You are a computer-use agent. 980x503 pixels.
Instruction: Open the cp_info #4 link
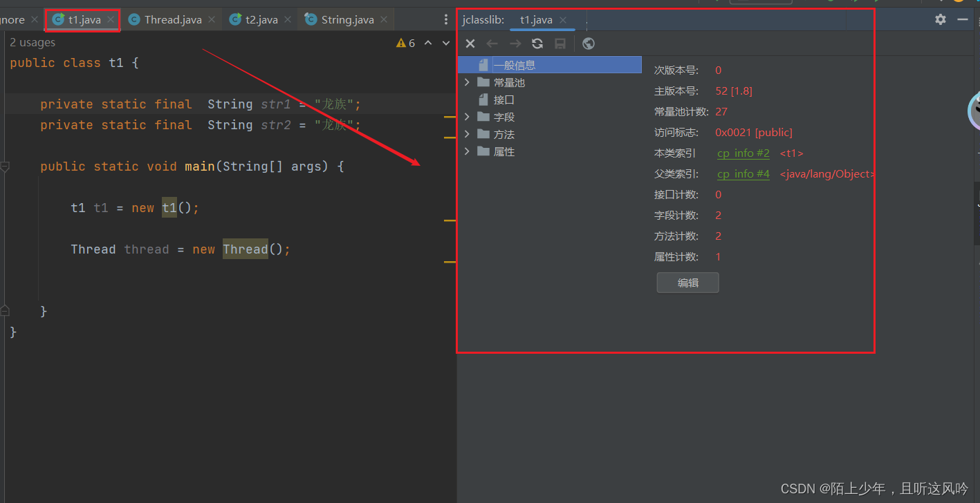pyautogui.click(x=743, y=174)
